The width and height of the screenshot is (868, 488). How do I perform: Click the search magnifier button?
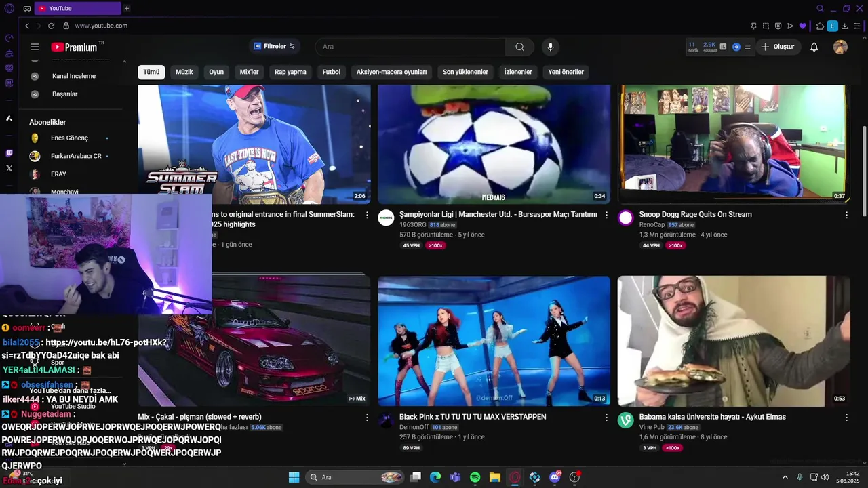point(519,47)
